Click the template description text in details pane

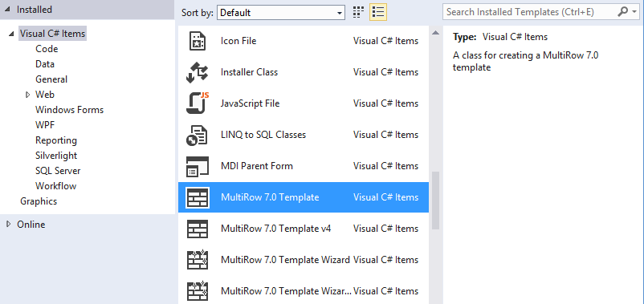coord(525,61)
